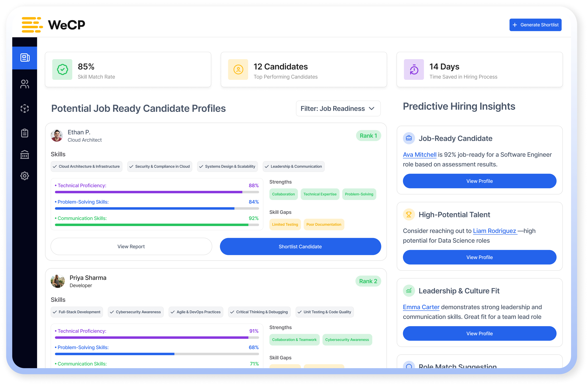
Task: Click Ethan's purple Technical Proficiency bar
Action: point(157,192)
